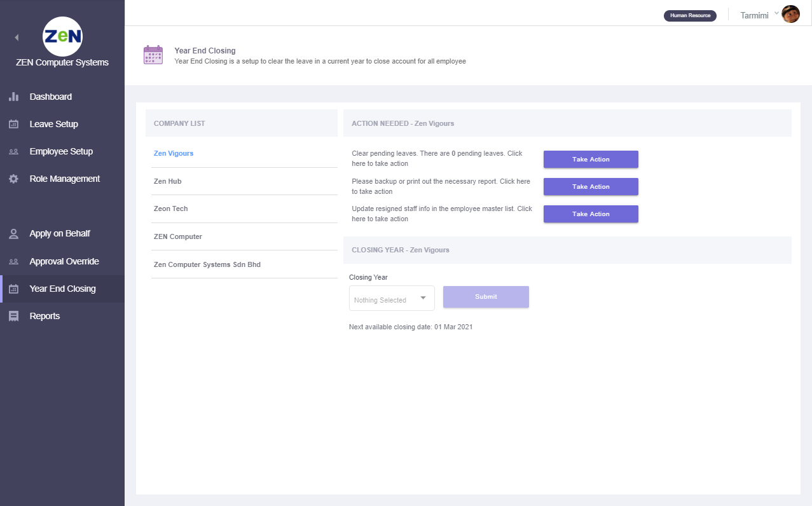Click the Year End Closing sidebar calendar icon
The height and width of the screenshot is (506, 812).
[x=13, y=289]
